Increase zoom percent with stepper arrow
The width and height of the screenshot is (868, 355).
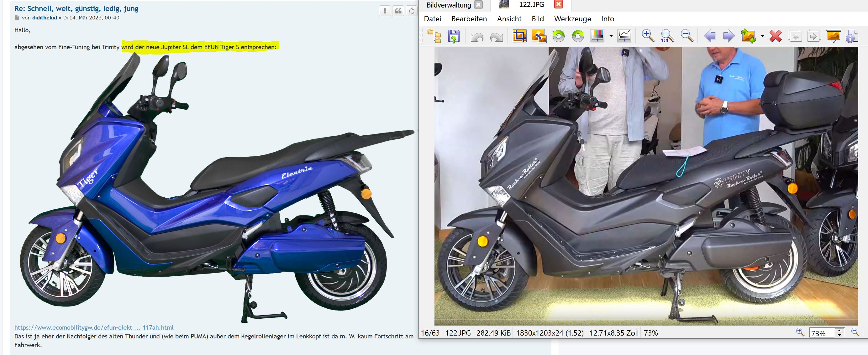(839, 331)
